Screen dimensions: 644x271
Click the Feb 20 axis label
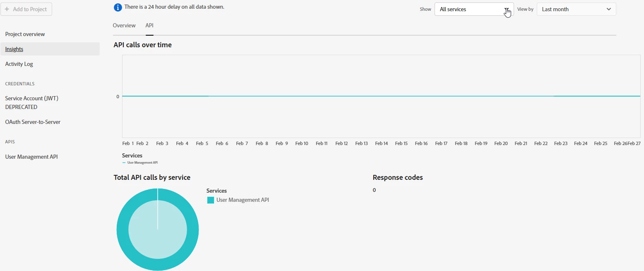click(501, 143)
